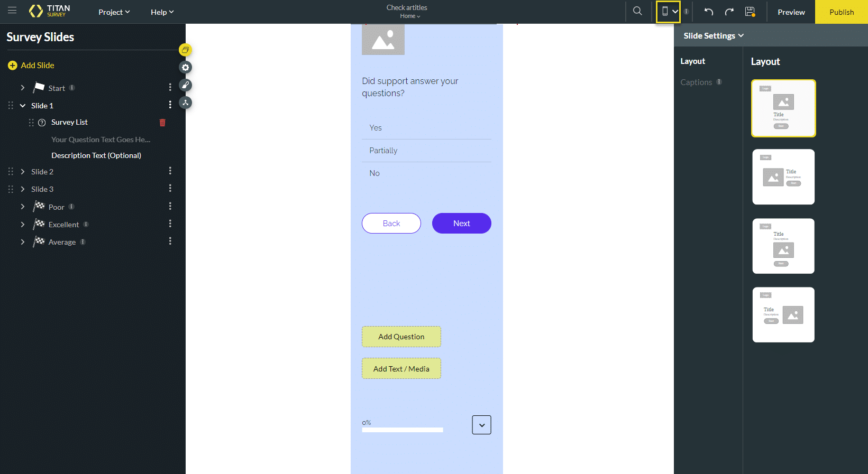The height and width of the screenshot is (474, 868).
Task: Click the Add Question button
Action: coord(401,337)
